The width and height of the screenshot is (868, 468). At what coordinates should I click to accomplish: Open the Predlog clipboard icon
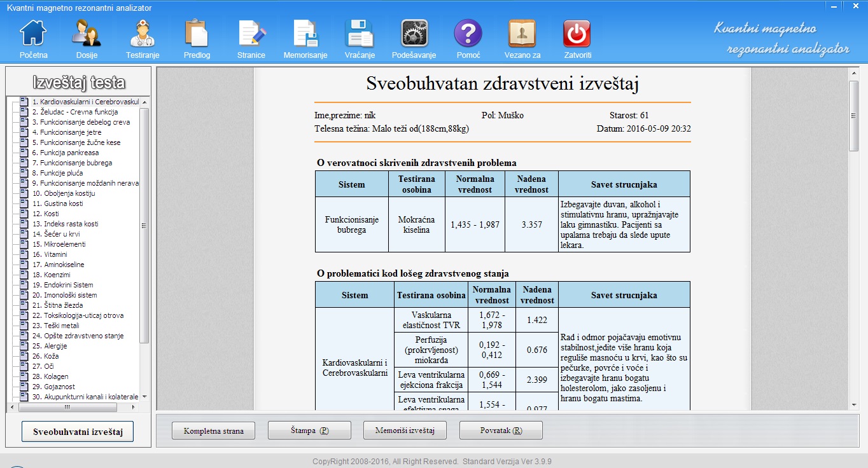[x=197, y=34]
